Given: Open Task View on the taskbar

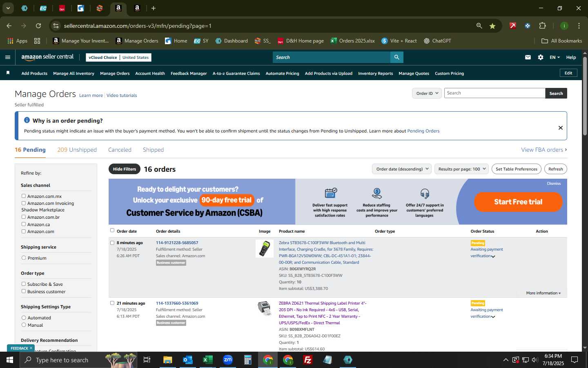Looking at the screenshot, I should pyautogui.click(x=147, y=360).
